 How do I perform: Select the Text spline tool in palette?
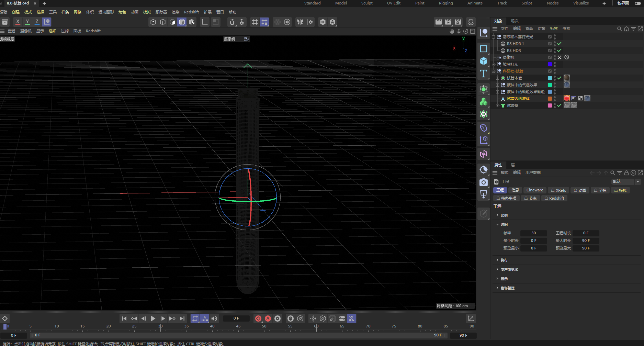(x=484, y=74)
